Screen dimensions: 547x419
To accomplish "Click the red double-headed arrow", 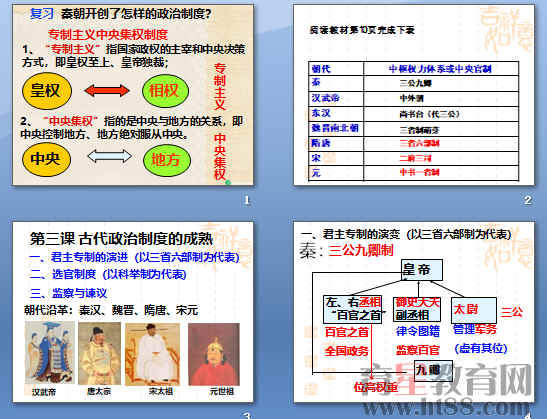I will (107, 91).
